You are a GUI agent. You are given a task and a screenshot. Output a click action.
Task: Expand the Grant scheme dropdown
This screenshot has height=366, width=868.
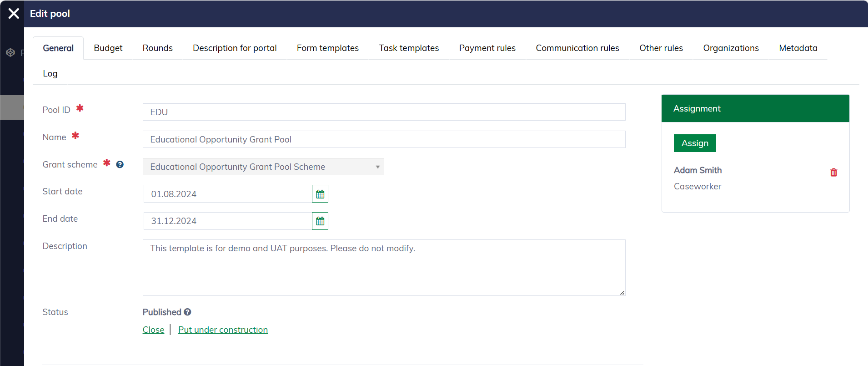[x=263, y=167]
